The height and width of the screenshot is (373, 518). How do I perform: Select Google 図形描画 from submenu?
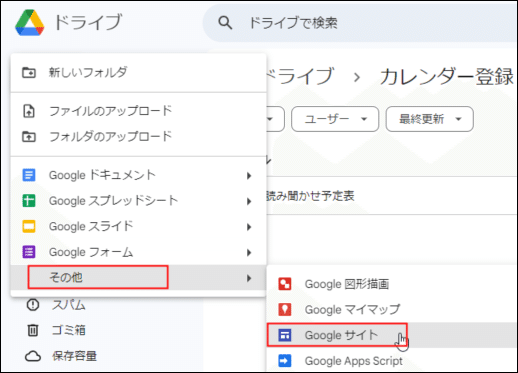click(x=392, y=284)
